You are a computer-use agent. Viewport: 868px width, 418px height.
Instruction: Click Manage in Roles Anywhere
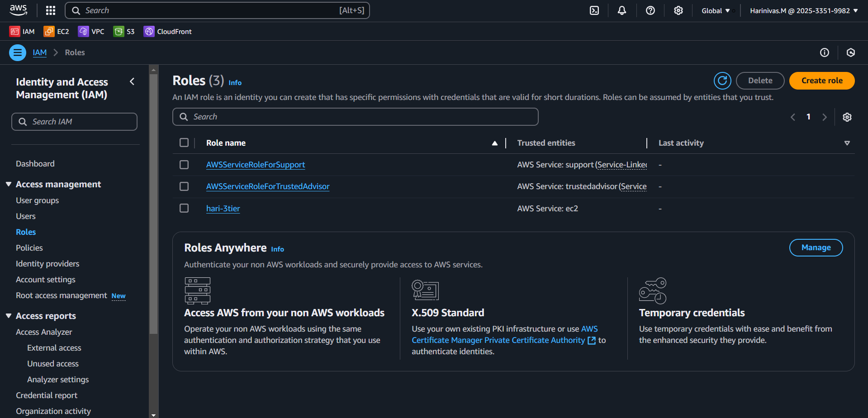(816, 247)
